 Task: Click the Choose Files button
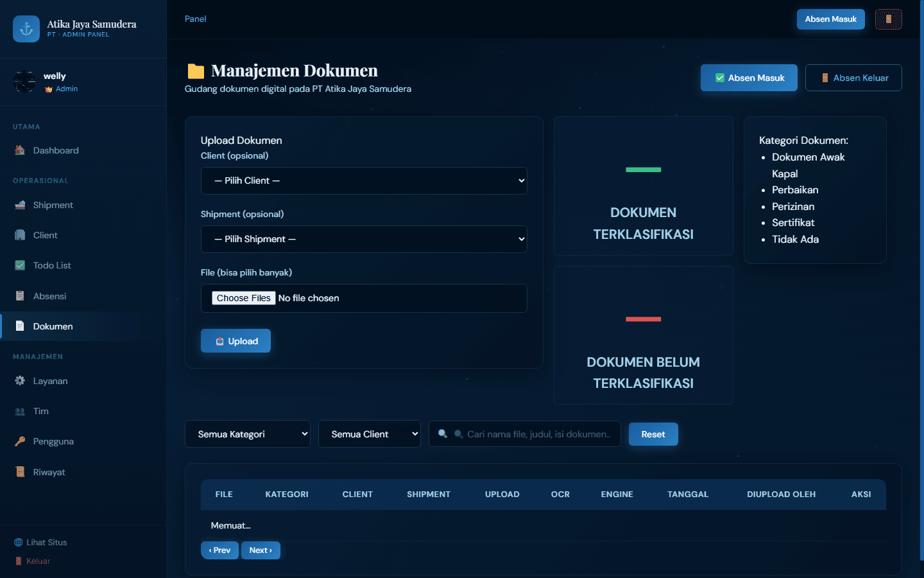tap(244, 298)
